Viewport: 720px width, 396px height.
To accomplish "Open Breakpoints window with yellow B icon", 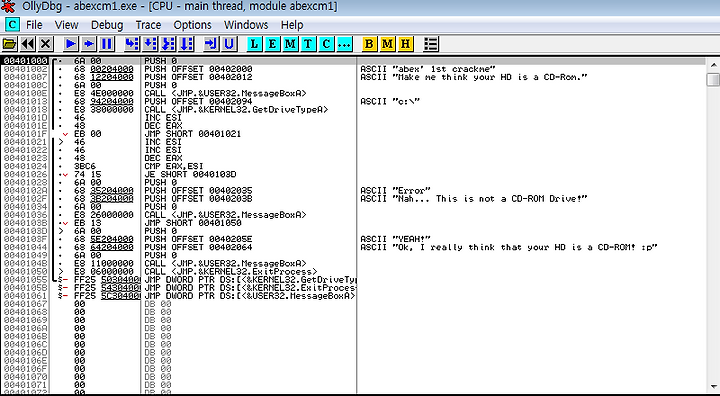I will pyautogui.click(x=370, y=44).
